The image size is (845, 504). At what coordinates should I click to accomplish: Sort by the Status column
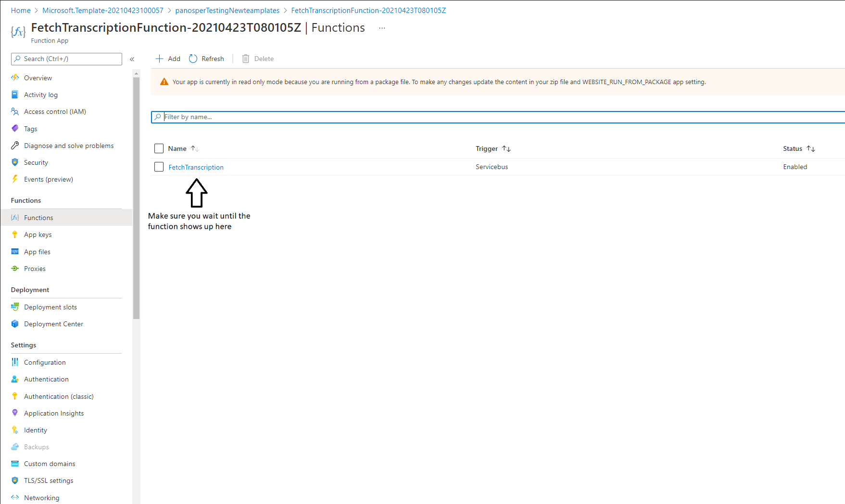tap(811, 148)
